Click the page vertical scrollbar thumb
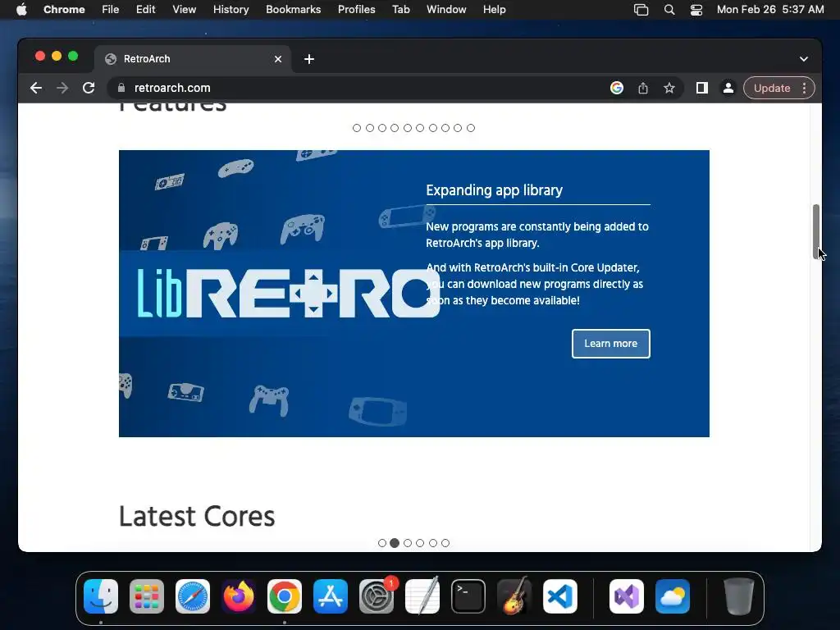840x630 pixels. pos(816,231)
